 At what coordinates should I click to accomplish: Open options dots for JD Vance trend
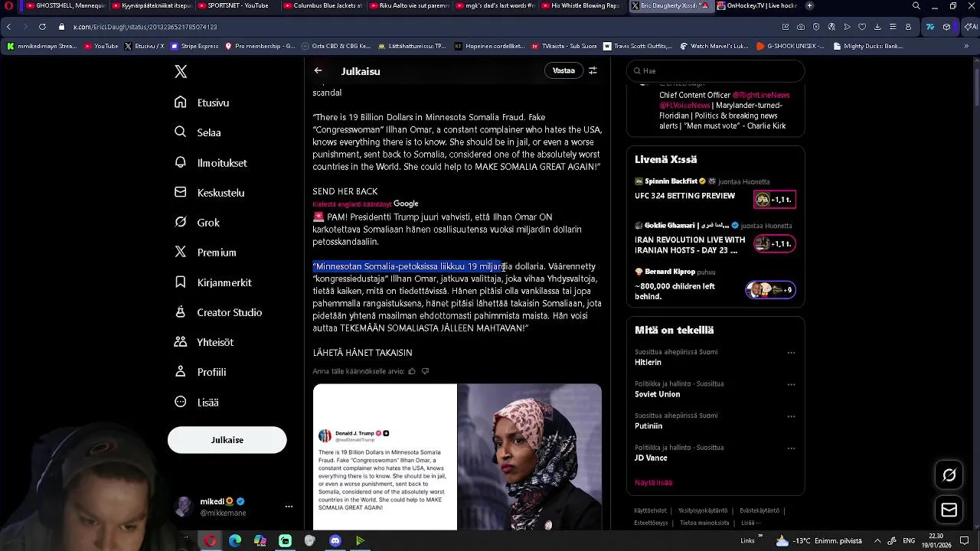(x=791, y=448)
